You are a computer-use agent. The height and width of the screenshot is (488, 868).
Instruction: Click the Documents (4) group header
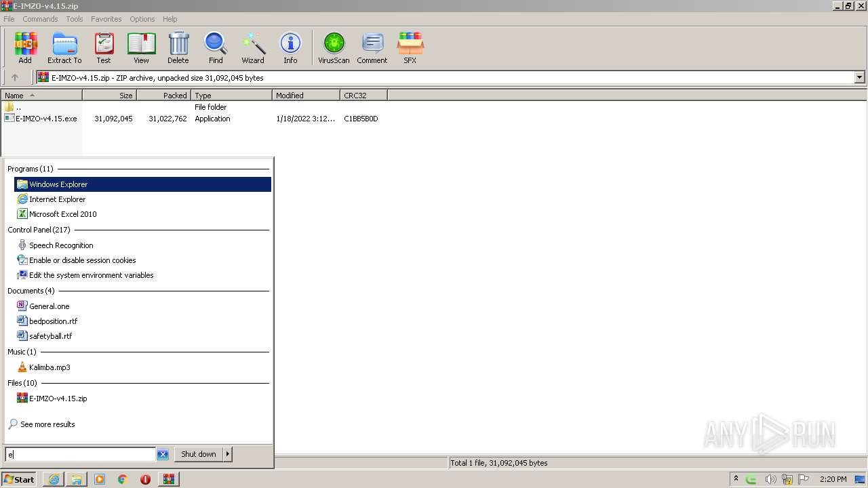[x=31, y=291]
